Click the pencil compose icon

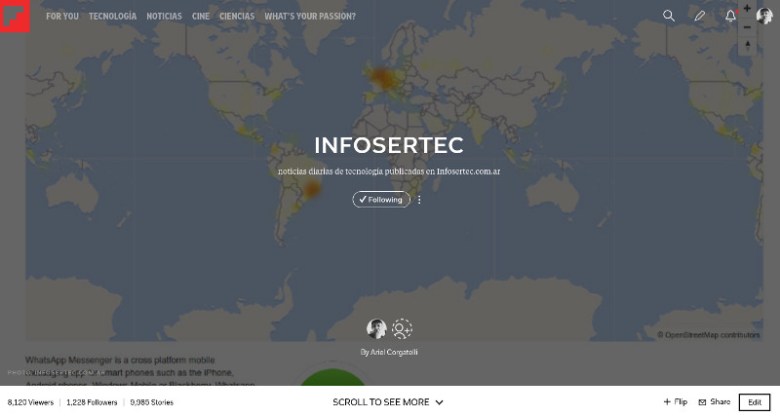700,16
